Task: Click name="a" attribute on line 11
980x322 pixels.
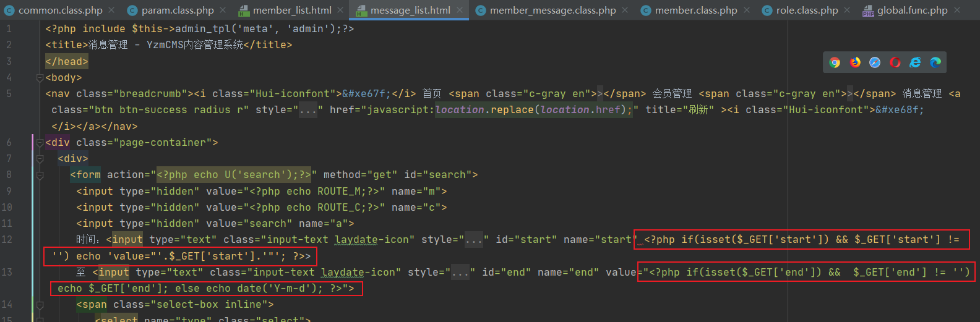Action: click(x=323, y=224)
